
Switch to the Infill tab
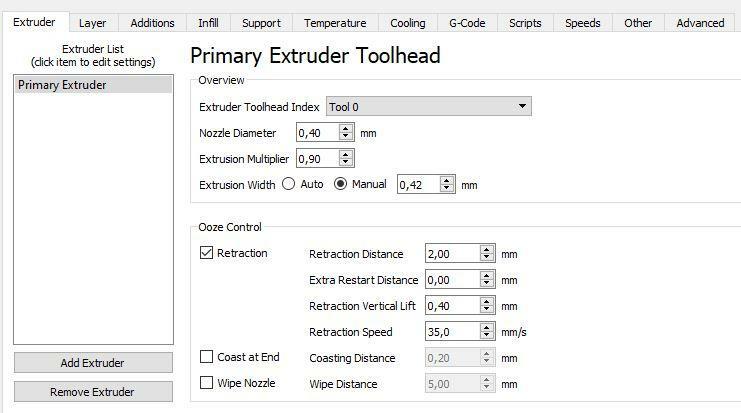(x=208, y=23)
